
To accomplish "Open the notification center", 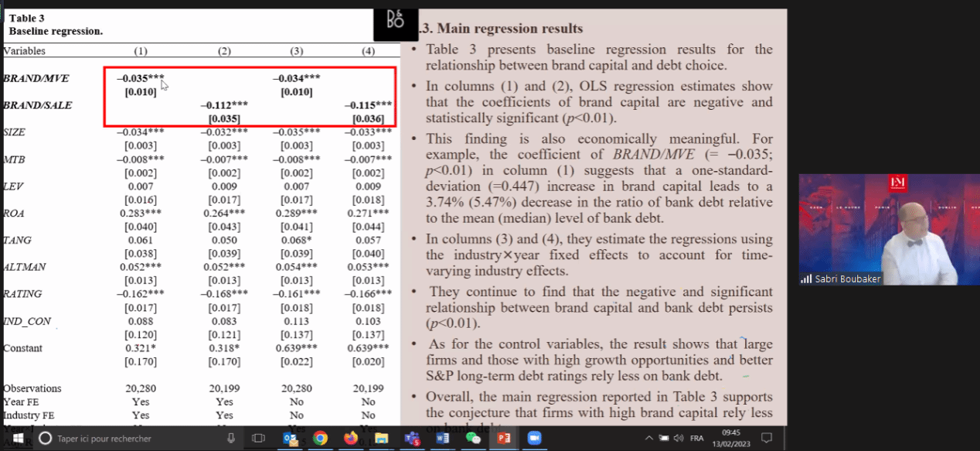I will (767, 439).
